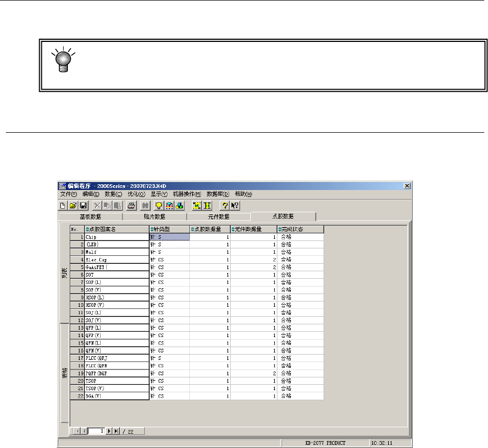Click the application icon in title bar
The image size is (488, 448).
(63, 186)
